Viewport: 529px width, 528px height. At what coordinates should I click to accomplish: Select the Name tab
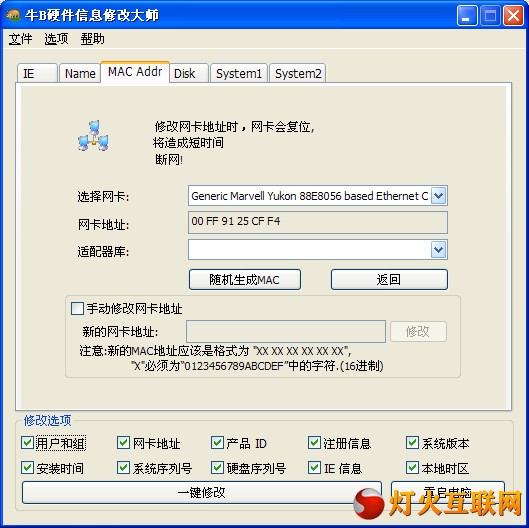[80, 73]
